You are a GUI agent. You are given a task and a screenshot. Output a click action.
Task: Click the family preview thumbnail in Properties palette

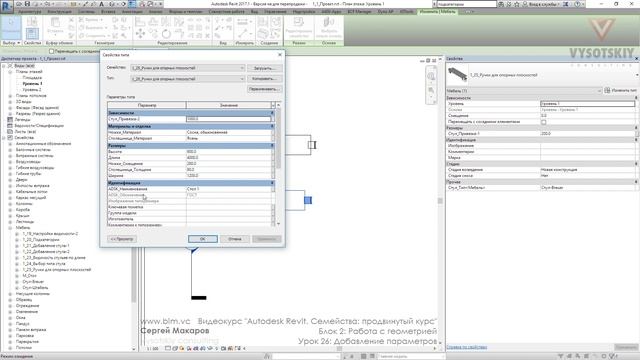click(457, 75)
